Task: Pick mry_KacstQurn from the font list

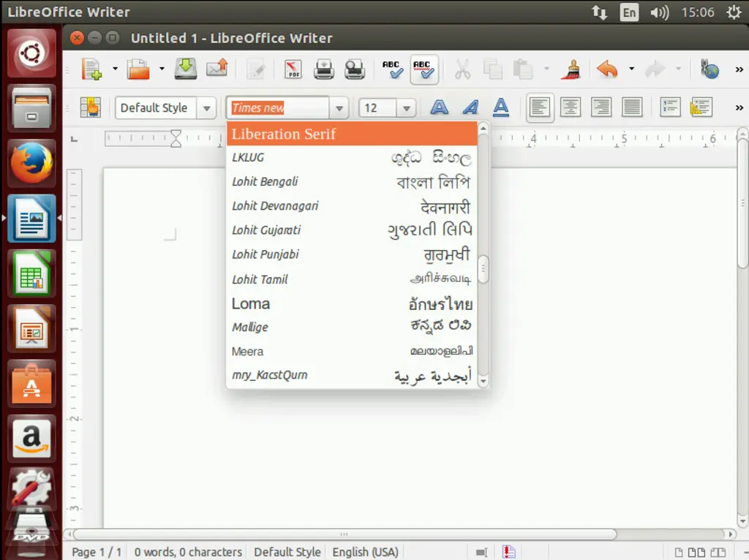Action: coord(352,375)
